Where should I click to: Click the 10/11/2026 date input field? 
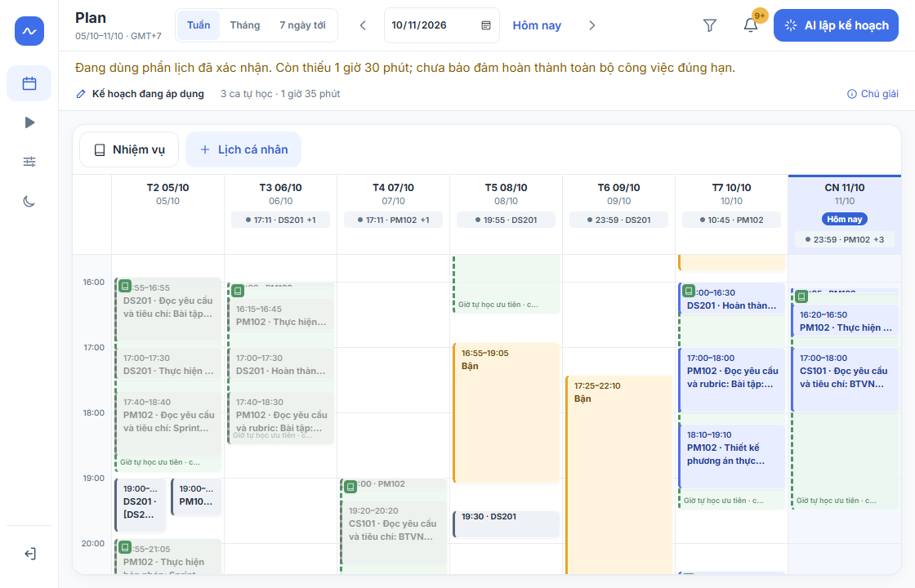(442, 25)
